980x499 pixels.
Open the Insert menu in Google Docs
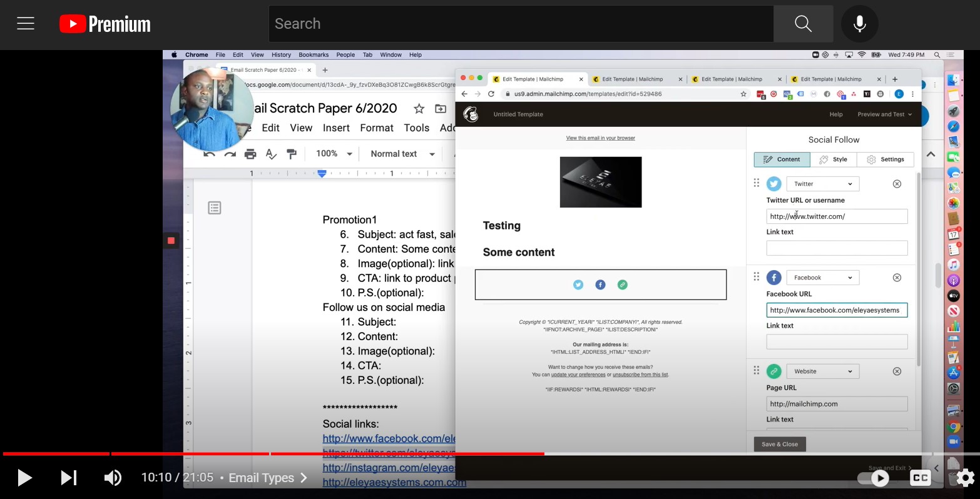[336, 128]
